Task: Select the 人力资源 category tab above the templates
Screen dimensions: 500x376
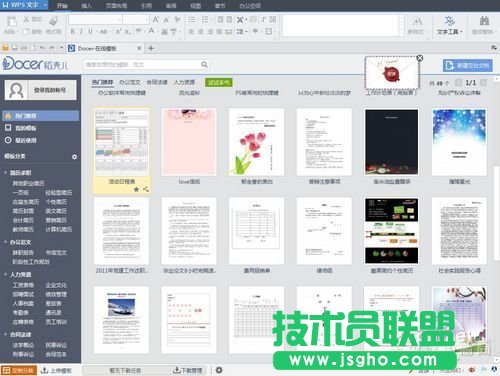Action: pyautogui.click(x=184, y=82)
